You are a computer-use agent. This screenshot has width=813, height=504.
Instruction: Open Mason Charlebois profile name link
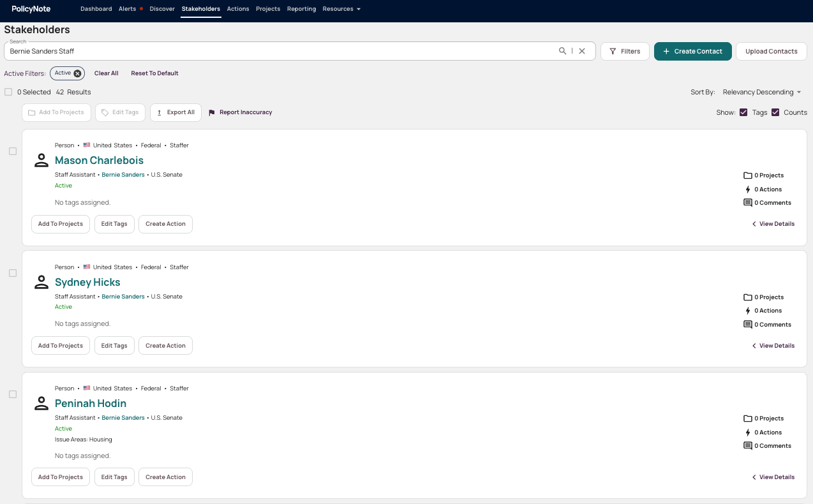(x=99, y=161)
